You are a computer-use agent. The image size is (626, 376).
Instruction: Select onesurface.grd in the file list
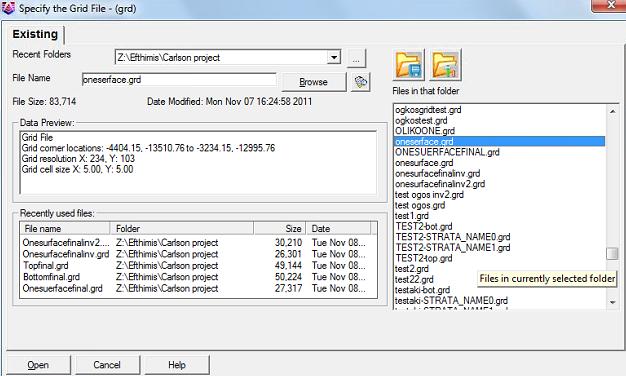point(424,163)
